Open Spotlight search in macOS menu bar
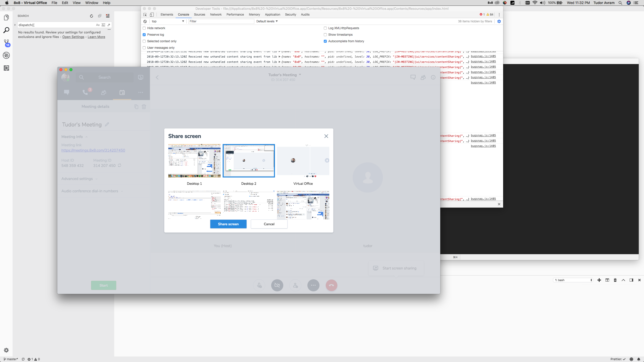The height and width of the screenshot is (362, 644). (620, 3)
